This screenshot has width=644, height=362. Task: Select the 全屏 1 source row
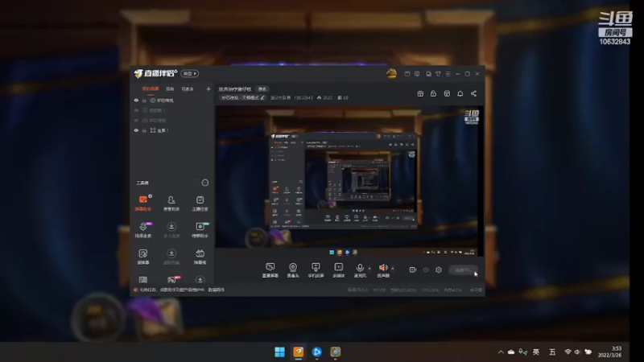click(171, 130)
